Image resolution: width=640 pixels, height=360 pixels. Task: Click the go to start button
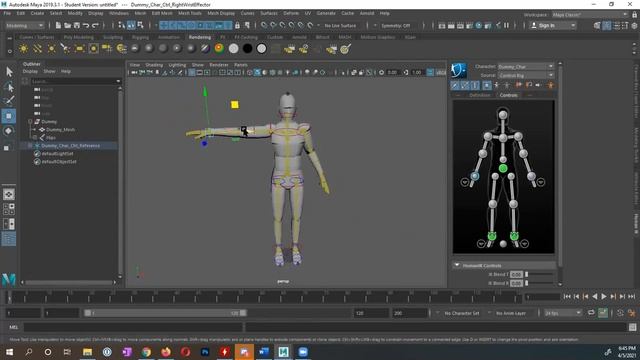coord(567,297)
